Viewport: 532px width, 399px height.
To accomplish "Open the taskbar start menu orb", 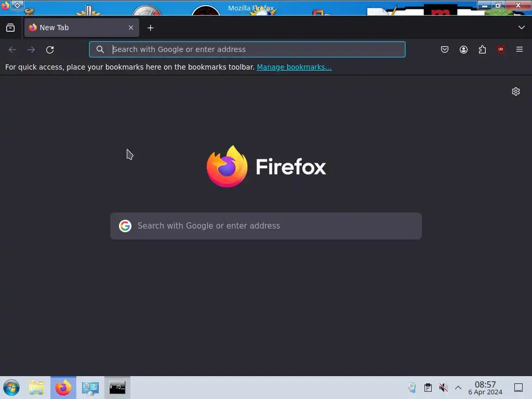I will point(11,388).
